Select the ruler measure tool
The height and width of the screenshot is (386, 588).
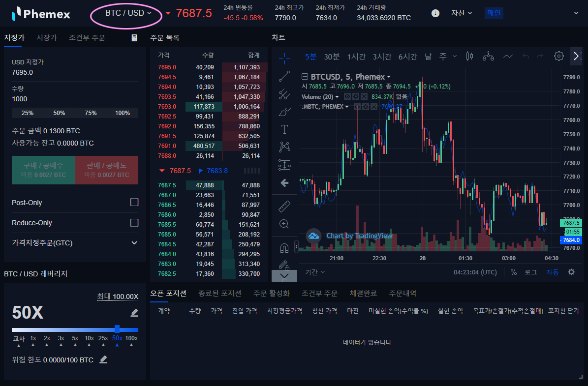point(284,206)
